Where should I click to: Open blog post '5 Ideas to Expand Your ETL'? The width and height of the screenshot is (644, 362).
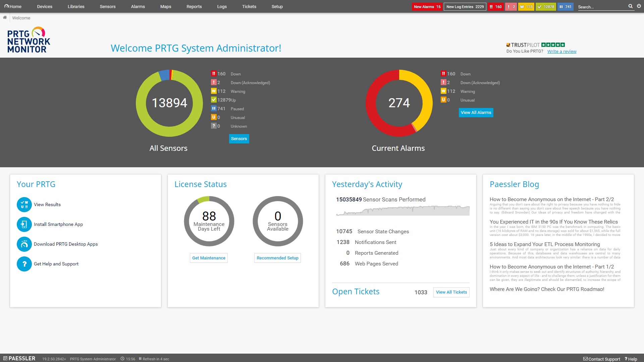545,244
